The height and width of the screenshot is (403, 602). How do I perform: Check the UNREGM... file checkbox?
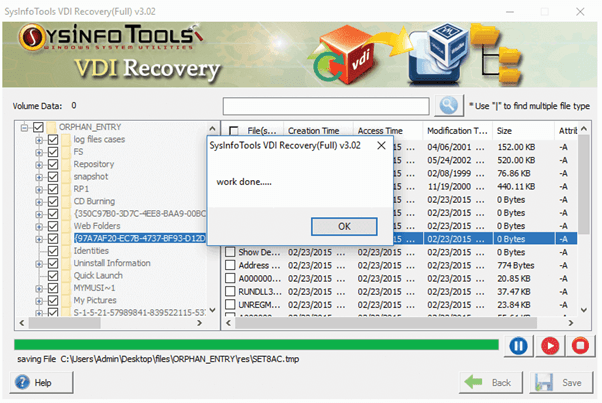230,305
